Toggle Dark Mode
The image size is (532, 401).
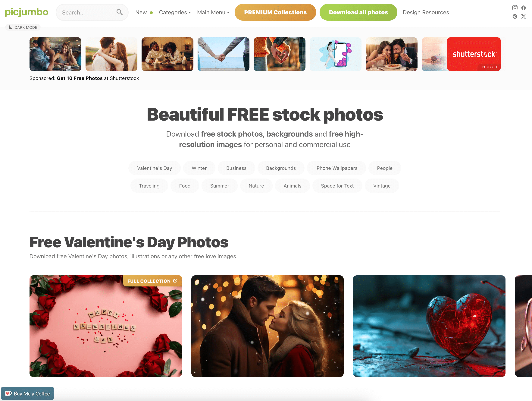[x=23, y=27]
